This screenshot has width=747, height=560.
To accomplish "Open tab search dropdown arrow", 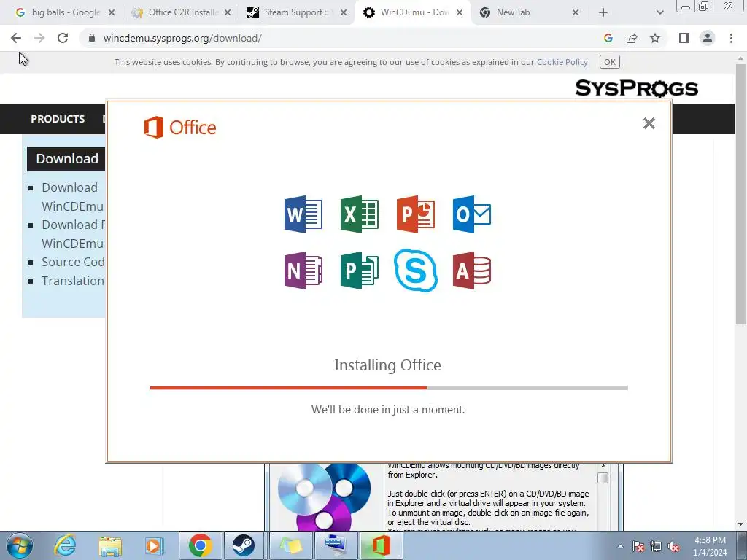I will tap(659, 12).
